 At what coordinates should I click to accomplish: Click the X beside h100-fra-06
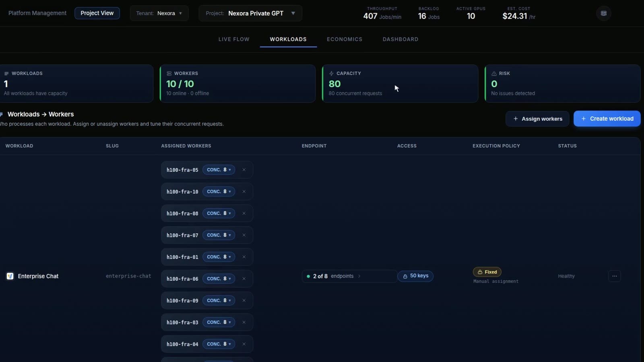244,278
